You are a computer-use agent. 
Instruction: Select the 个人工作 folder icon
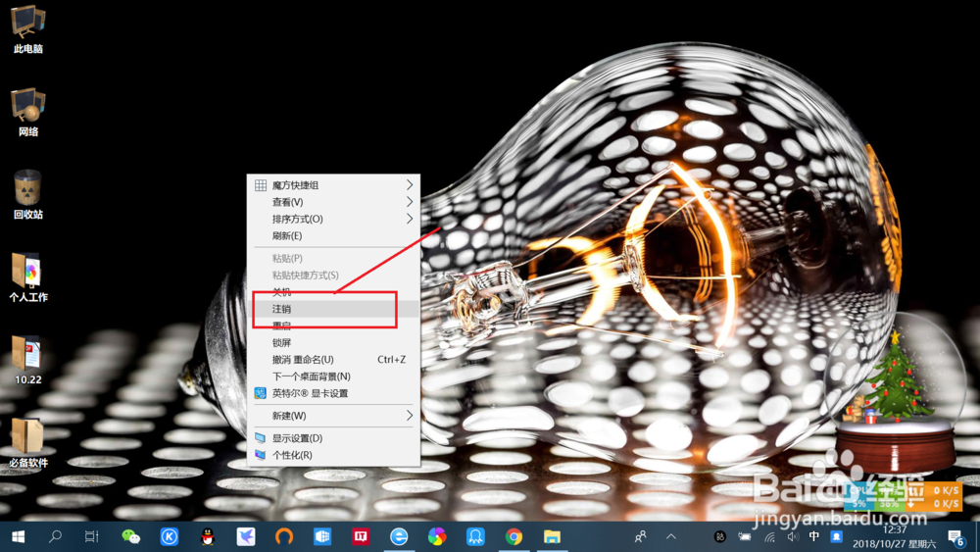point(28,277)
